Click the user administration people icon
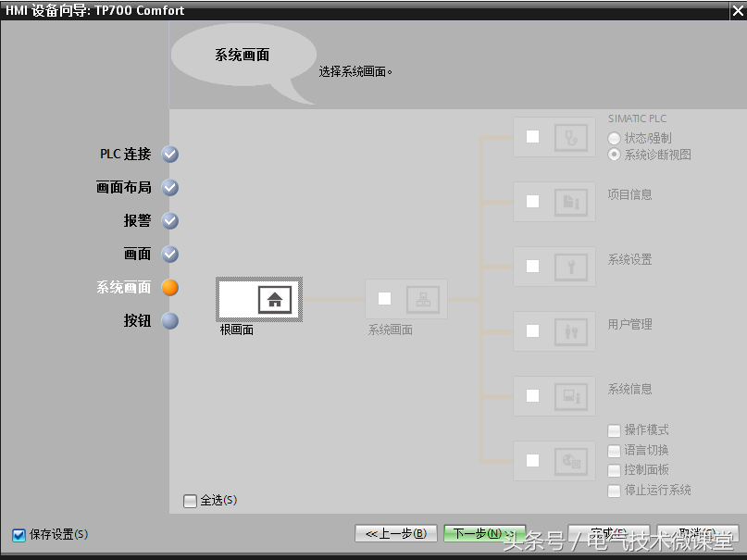 [x=571, y=332]
